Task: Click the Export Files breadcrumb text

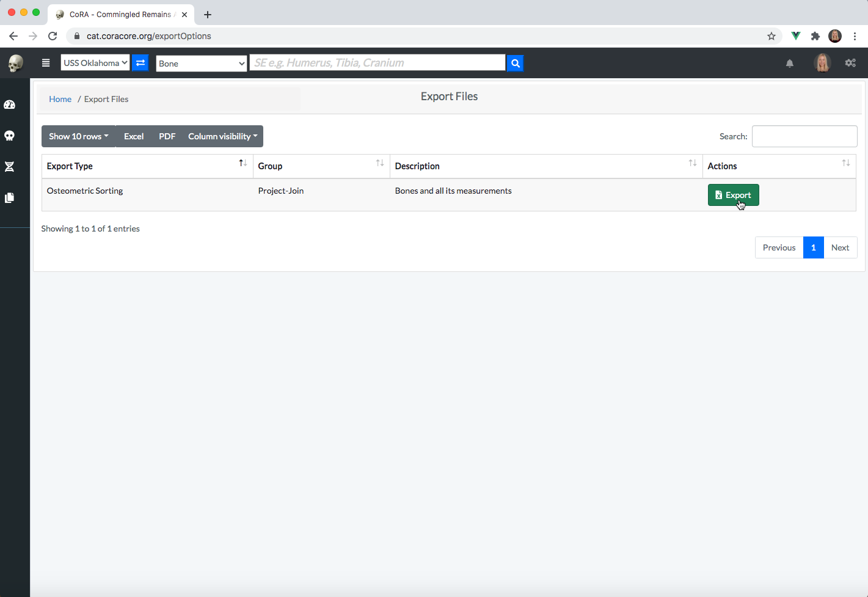Action: tap(106, 99)
